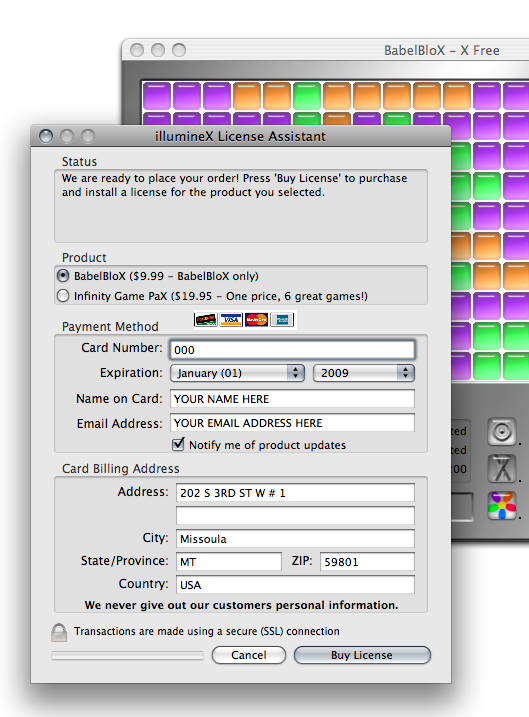Open the expiration year dropdown showing 2009
Screen dimensions: 529x717
(363, 373)
